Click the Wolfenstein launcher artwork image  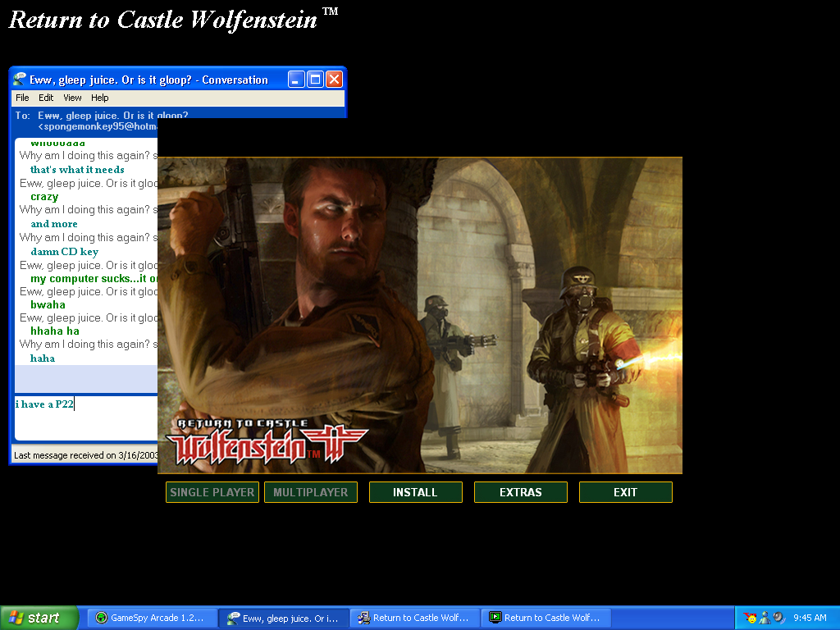point(420,315)
